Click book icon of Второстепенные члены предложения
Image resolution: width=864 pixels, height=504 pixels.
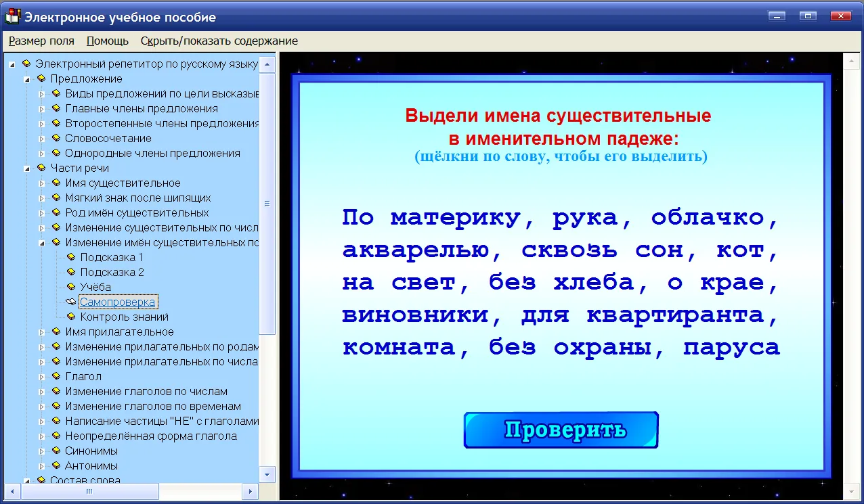56,123
